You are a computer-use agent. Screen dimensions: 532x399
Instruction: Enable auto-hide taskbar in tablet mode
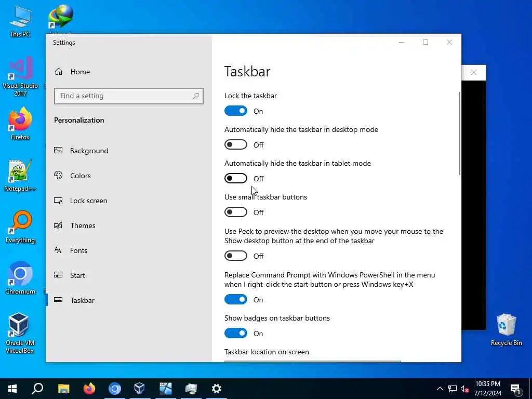236,179
